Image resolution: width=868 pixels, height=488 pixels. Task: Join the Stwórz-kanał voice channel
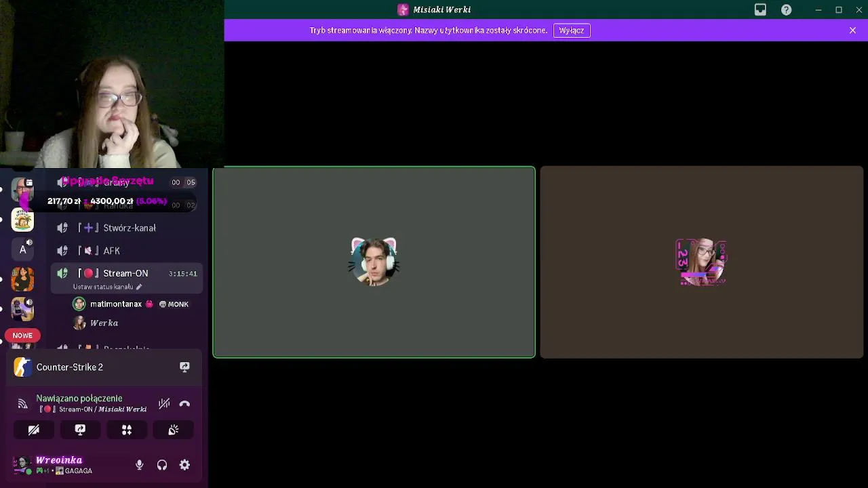[x=126, y=228]
